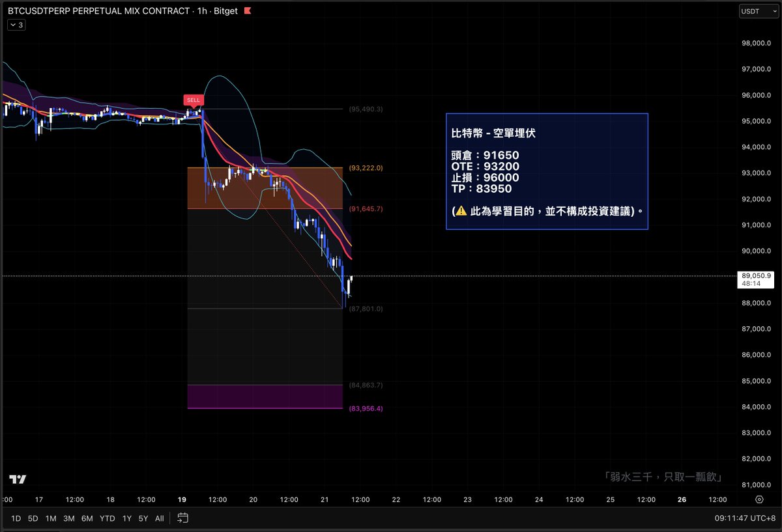This screenshot has width=782, height=532.
Task: Click the 93,222.0 level label
Action: click(366, 168)
